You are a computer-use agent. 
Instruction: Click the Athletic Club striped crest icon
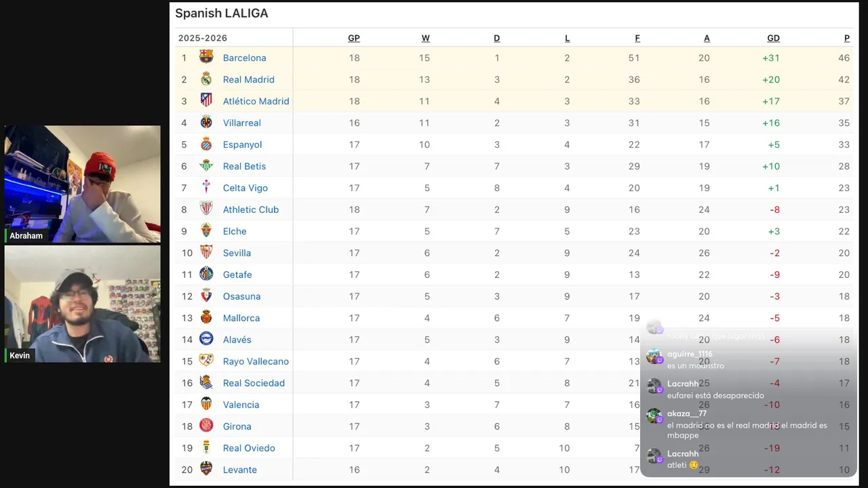[206, 209]
